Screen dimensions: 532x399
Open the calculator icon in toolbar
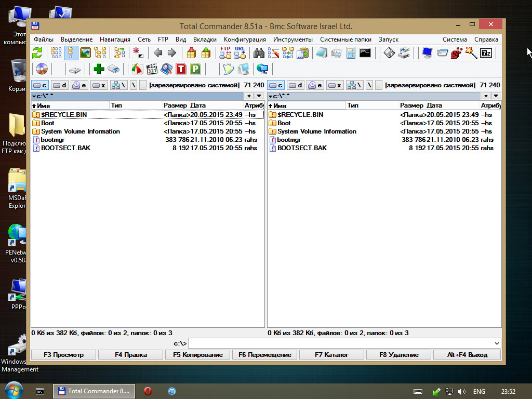(351, 52)
